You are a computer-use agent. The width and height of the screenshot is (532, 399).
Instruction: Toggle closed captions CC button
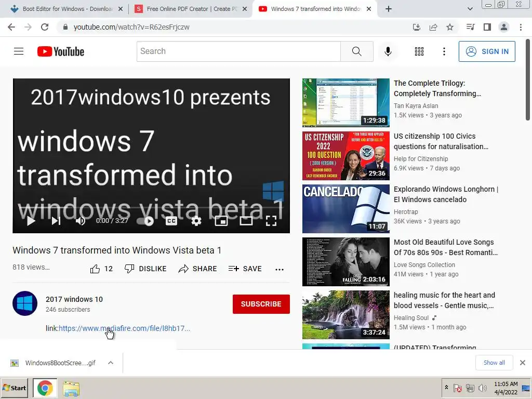(171, 221)
